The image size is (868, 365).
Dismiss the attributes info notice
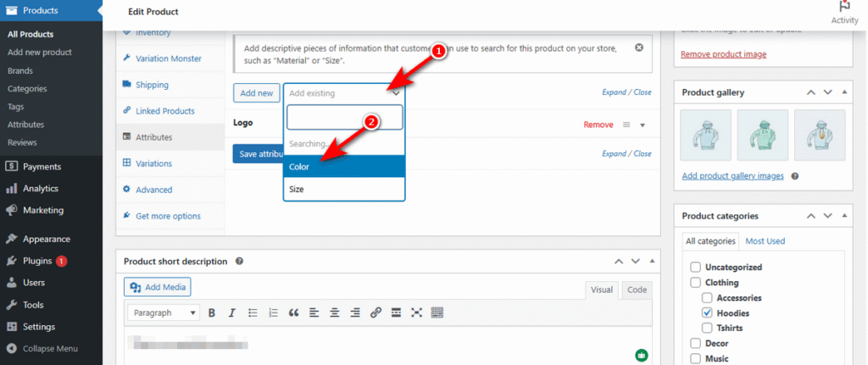[x=639, y=47]
